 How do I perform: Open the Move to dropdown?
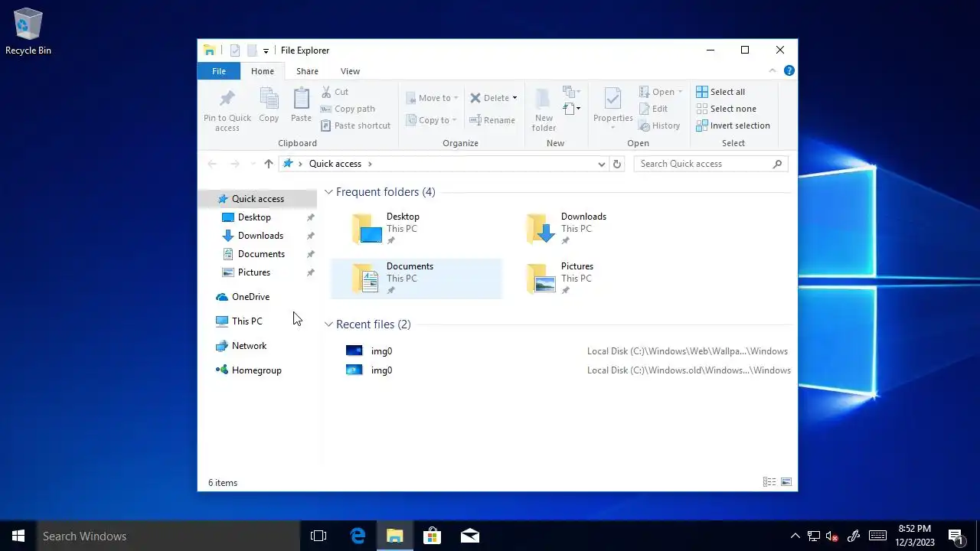[433, 98]
